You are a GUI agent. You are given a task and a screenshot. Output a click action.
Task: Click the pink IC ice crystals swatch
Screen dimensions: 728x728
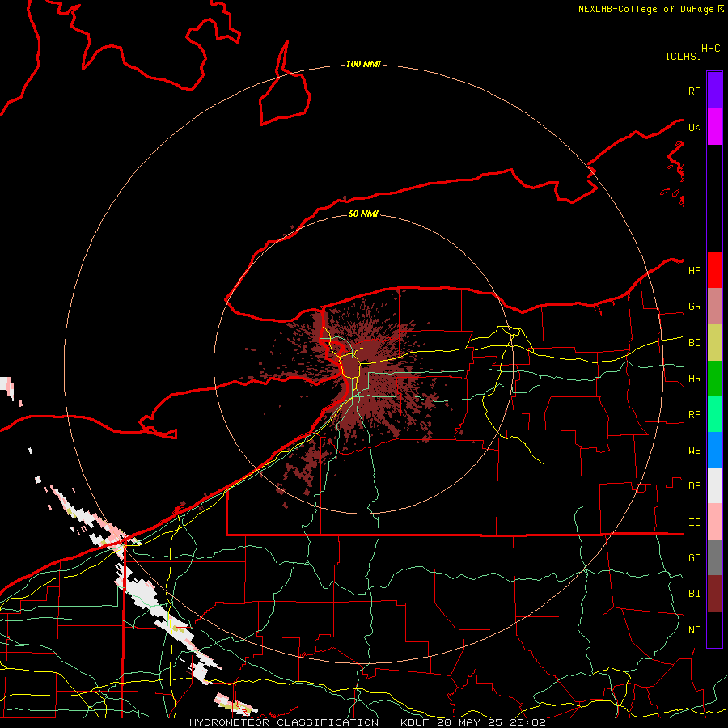pos(714,522)
